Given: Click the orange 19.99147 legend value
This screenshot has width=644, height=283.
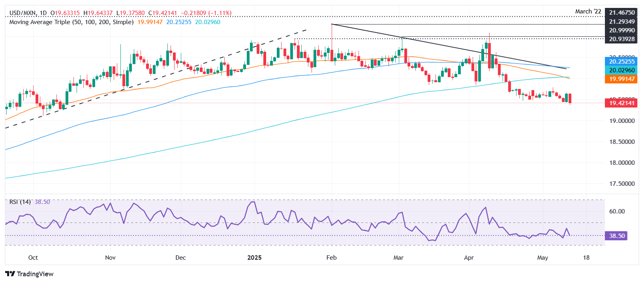Looking at the screenshot, I should pos(150,22).
